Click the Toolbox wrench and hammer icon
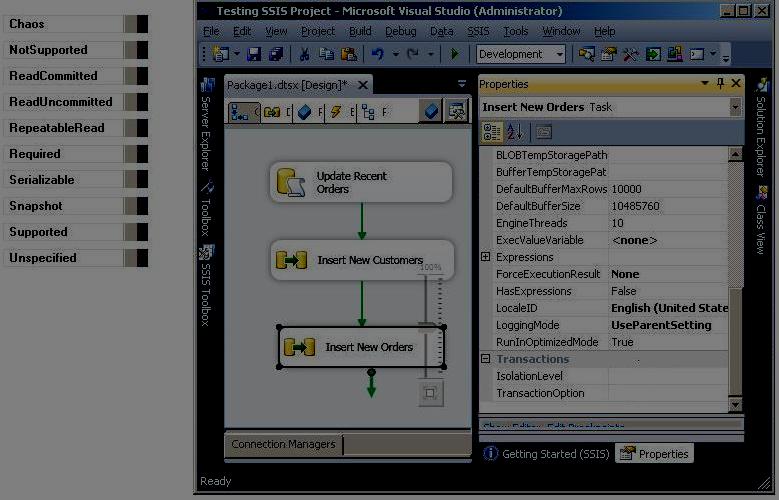This screenshot has width=779, height=500. (630, 54)
